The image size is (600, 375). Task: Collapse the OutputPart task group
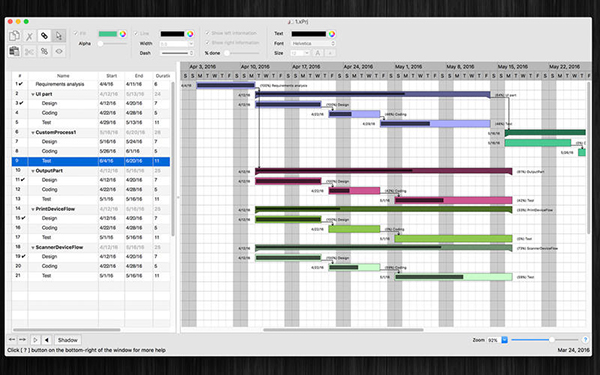tap(33, 171)
